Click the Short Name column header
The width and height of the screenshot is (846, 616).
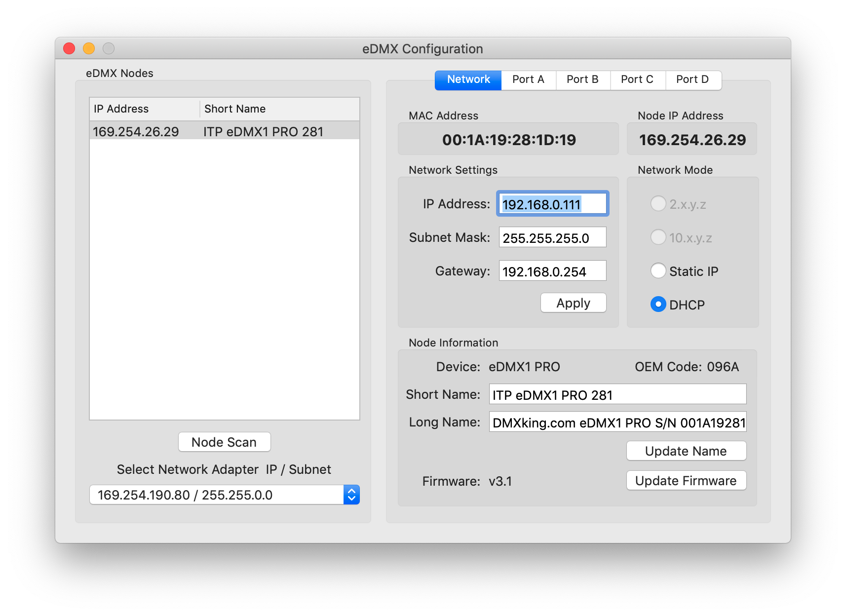[279, 109]
